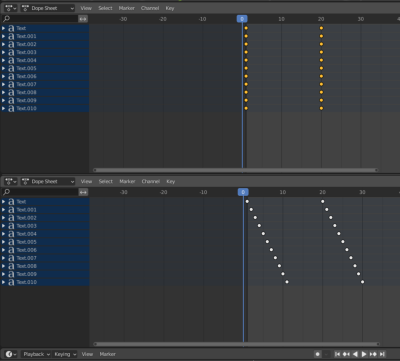The height and width of the screenshot is (361, 400).
Task: Jump to the start frame
Action: [337, 354]
